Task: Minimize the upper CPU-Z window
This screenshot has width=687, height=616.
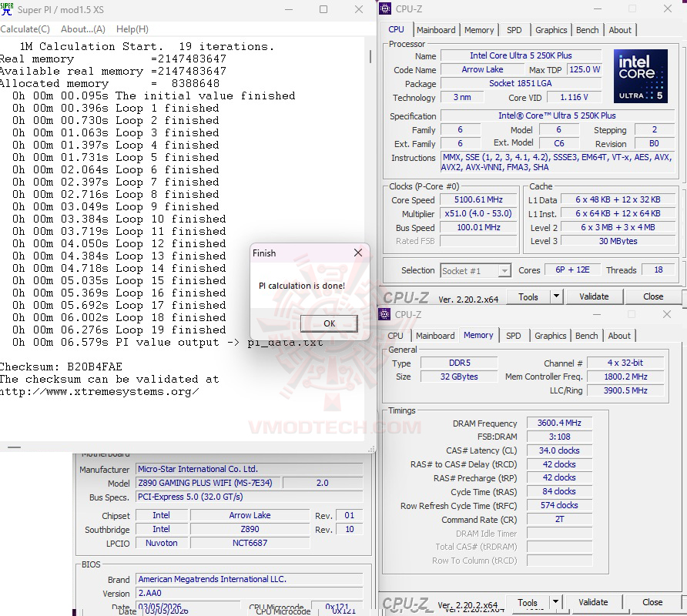Action: (597, 8)
